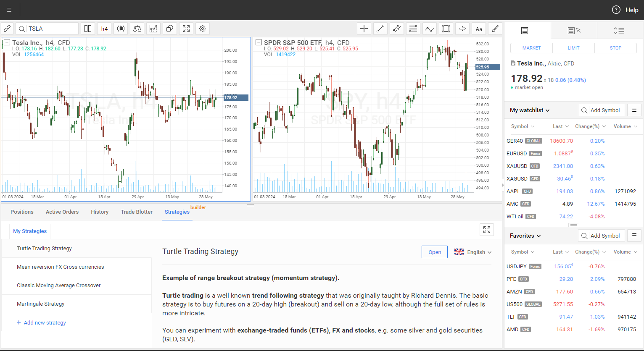Sort Favorites by Volume column

pyautogui.click(x=625, y=252)
